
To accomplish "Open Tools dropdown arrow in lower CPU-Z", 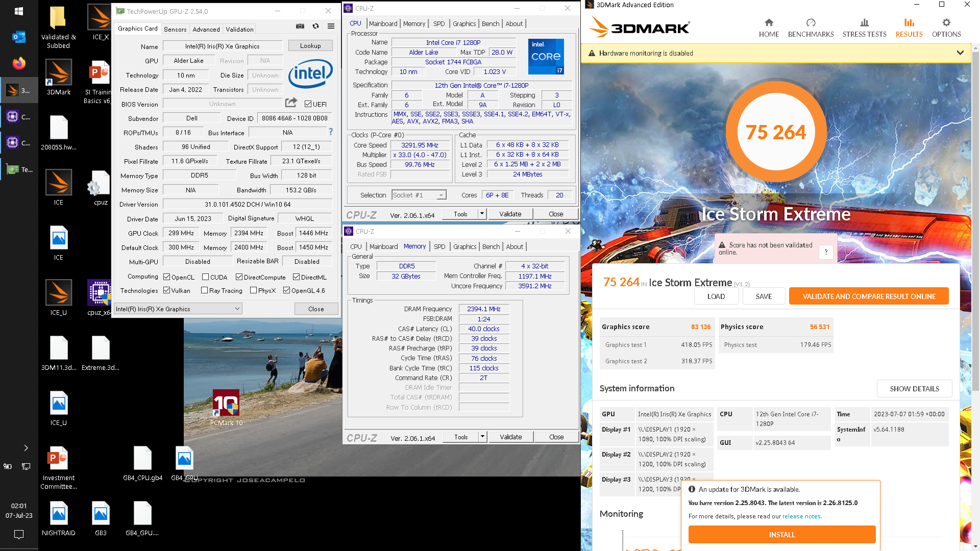I will (482, 437).
